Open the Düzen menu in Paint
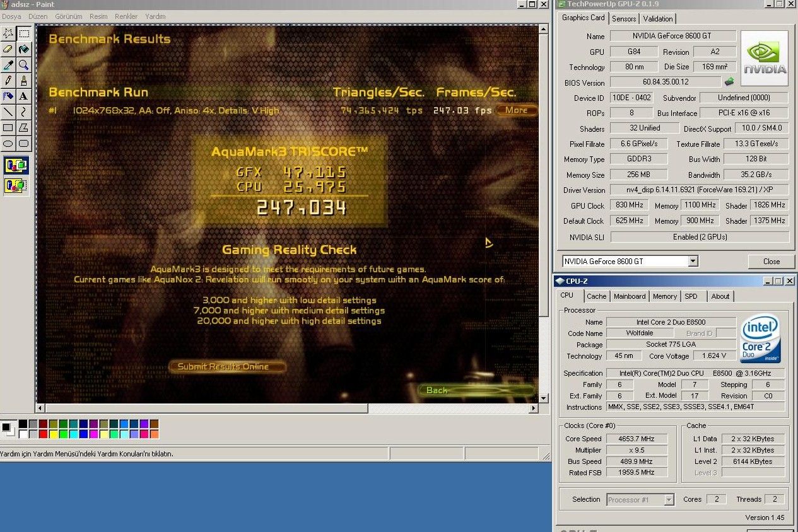This screenshot has width=798, height=532. (x=38, y=16)
